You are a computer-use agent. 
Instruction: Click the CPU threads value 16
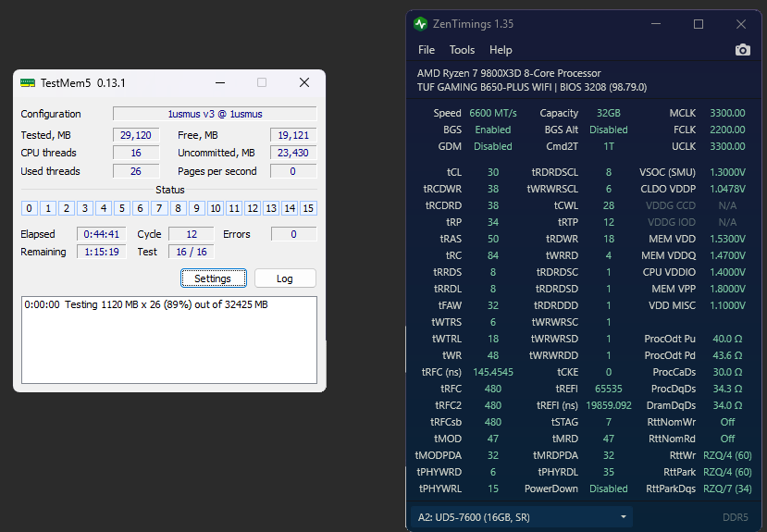pyautogui.click(x=136, y=153)
